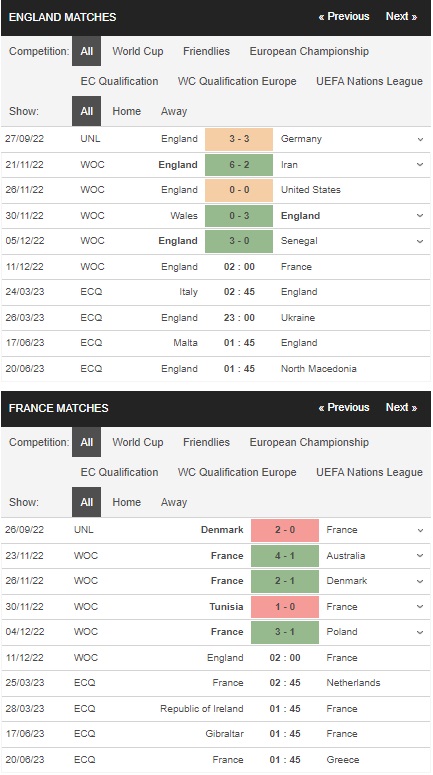Select Friendlies filter in England matches
Screen dimensions: 433x775
point(206,51)
